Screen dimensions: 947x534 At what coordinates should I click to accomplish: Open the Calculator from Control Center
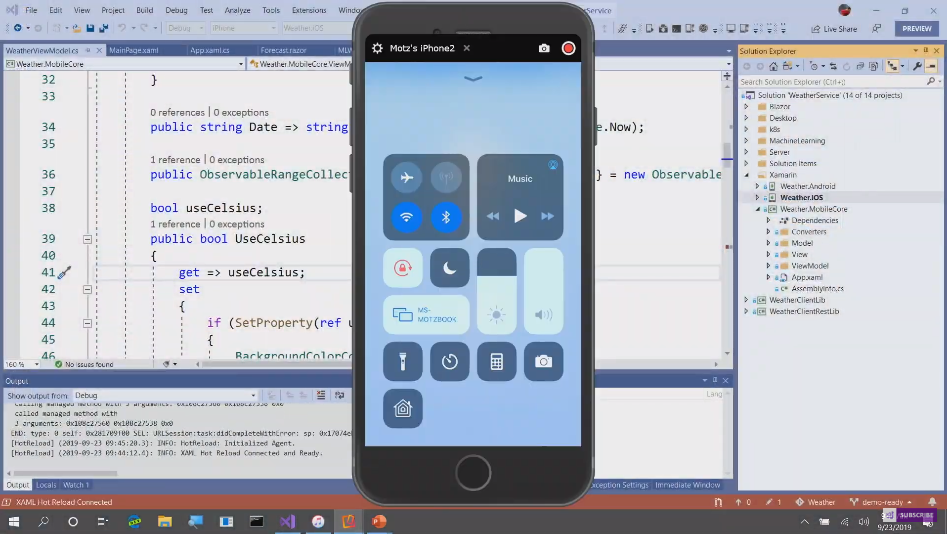[x=496, y=362]
